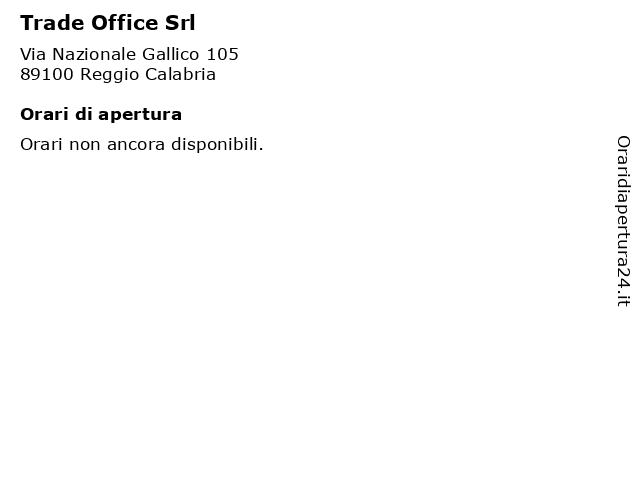
Task: Click the postal code "89100"
Action: pyautogui.click(x=47, y=74)
